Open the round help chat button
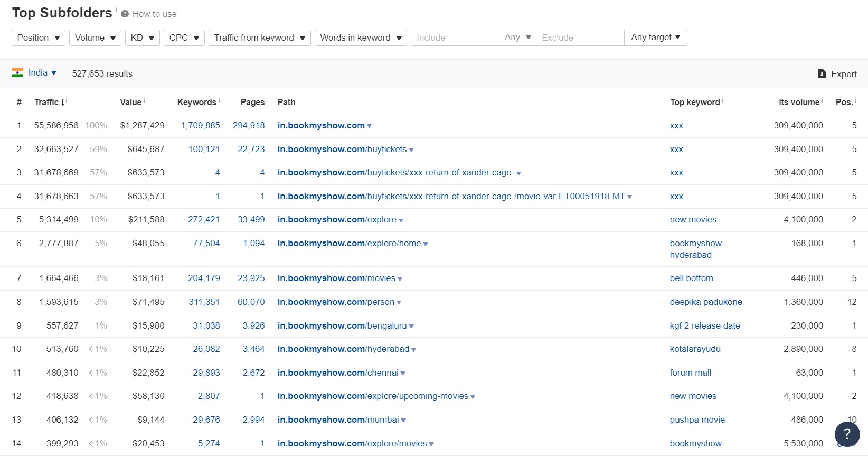This screenshot has height=456, width=868. (847, 434)
